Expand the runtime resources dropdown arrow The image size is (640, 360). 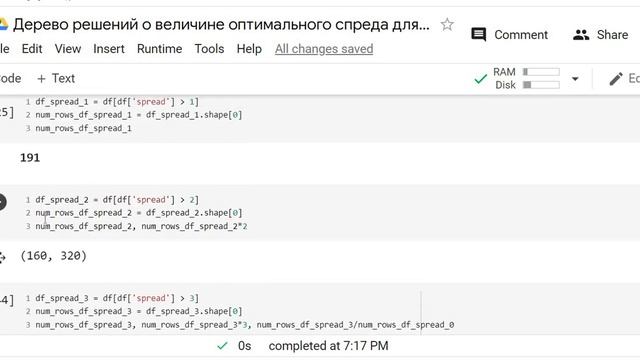(x=575, y=79)
